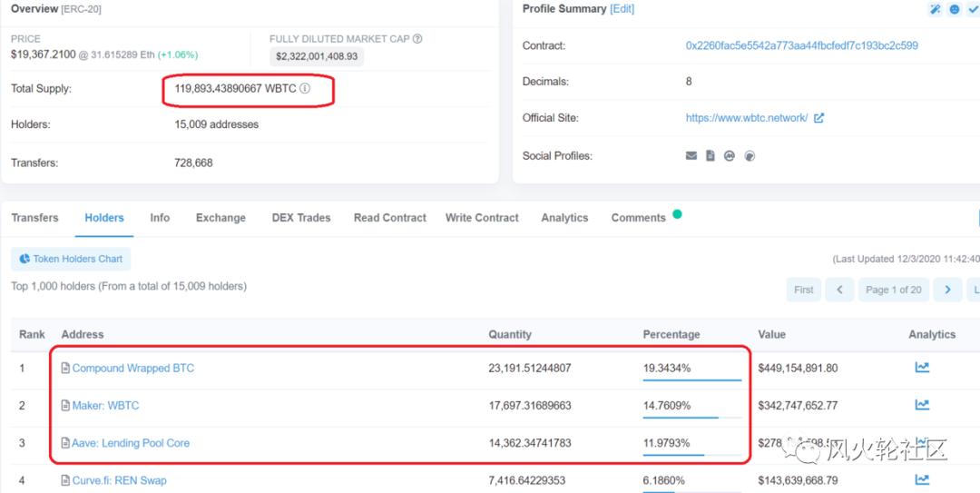Click the Token Holders Chart button
The image size is (980, 493).
coord(71,259)
